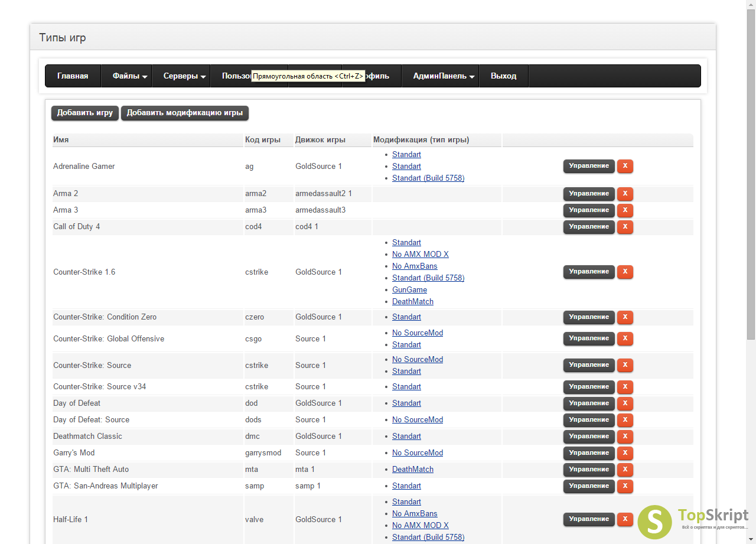The width and height of the screenshot is (756, 544).
Task: Delete Call of Duty 4 with X button
Action: [625, 227]
